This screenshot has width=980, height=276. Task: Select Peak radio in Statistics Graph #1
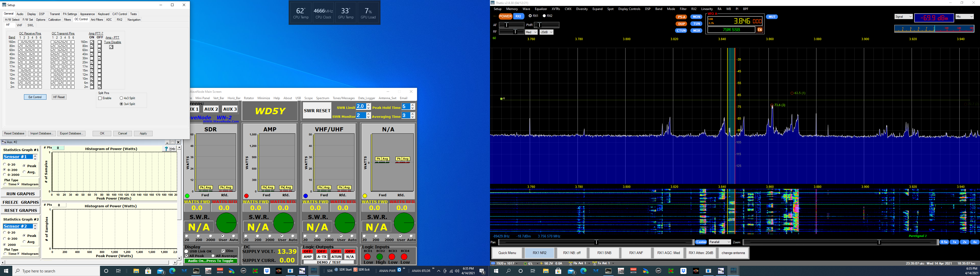[x=24, y=166]
